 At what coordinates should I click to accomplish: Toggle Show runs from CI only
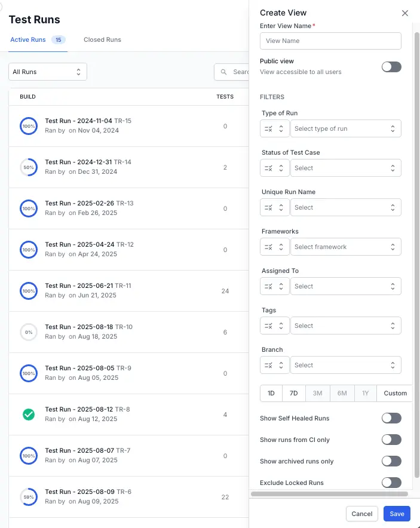pos(391,440)
